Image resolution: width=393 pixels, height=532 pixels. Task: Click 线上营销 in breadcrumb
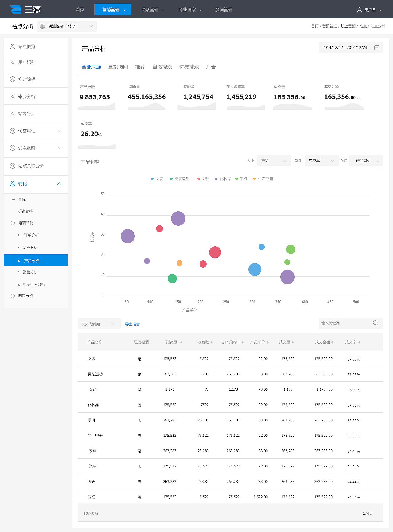348,26
